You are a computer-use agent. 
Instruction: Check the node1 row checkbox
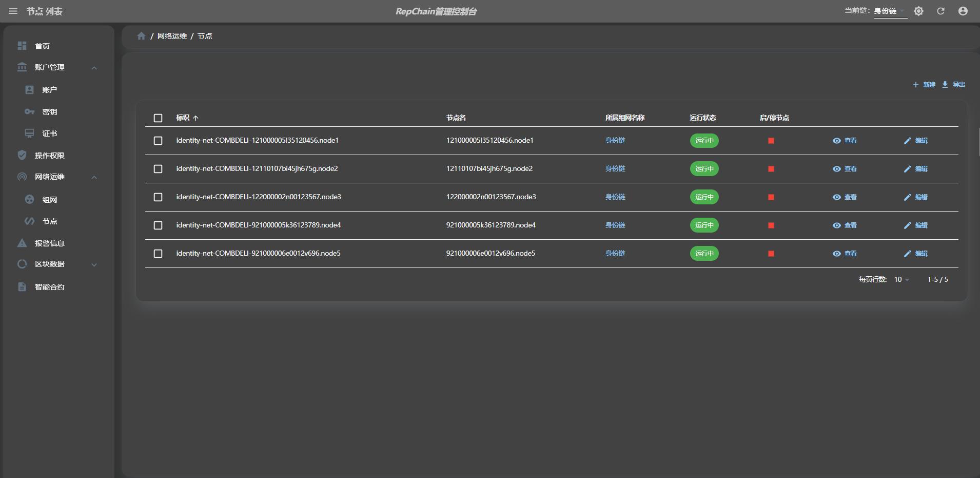click(x=158, y=141)
